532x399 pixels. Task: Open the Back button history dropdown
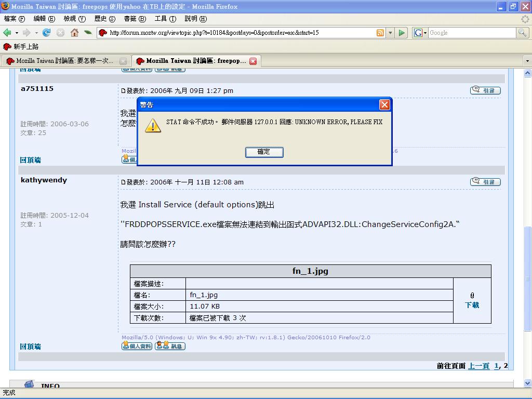17,33
